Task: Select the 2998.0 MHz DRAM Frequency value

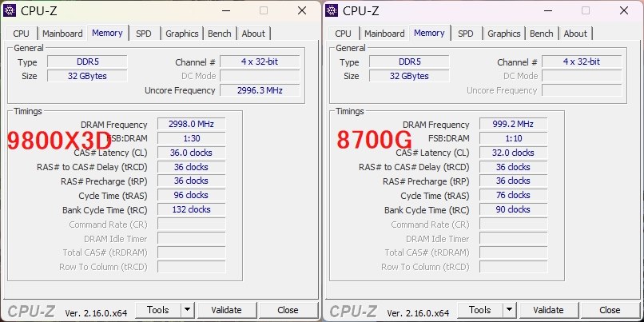Action: (192, 124)
